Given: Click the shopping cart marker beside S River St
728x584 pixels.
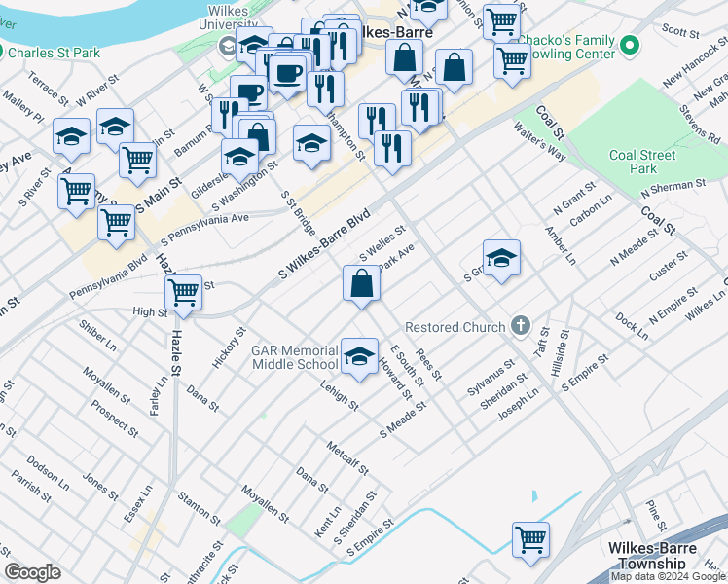Looking at the screenshot, I should (x=76, y=195).
